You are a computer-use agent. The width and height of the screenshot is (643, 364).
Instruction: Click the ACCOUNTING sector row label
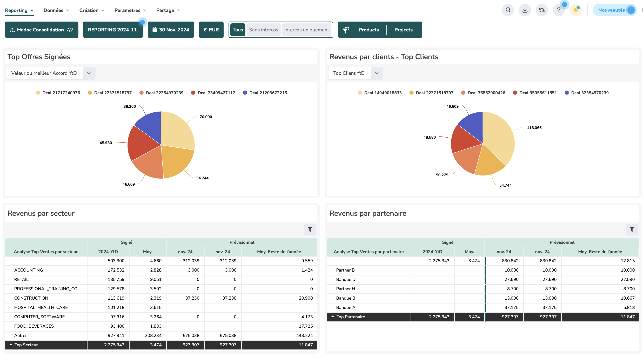[x=29, y=270]
